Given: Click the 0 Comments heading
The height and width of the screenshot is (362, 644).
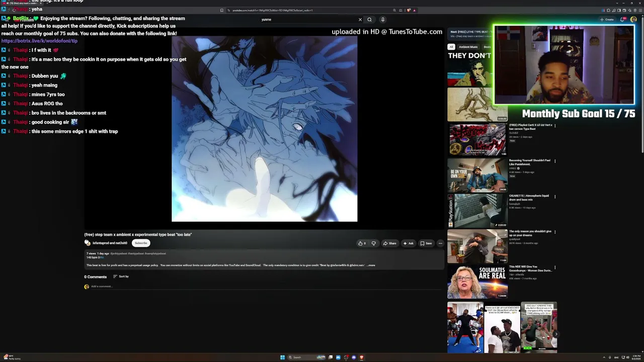Looking at the screenshot, I should click(96, 277).
